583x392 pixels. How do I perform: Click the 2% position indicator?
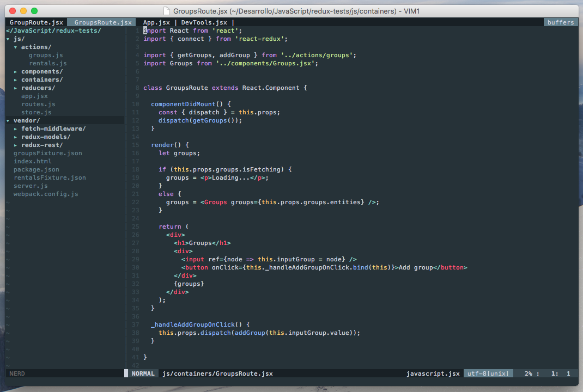[x=529, y=374]
